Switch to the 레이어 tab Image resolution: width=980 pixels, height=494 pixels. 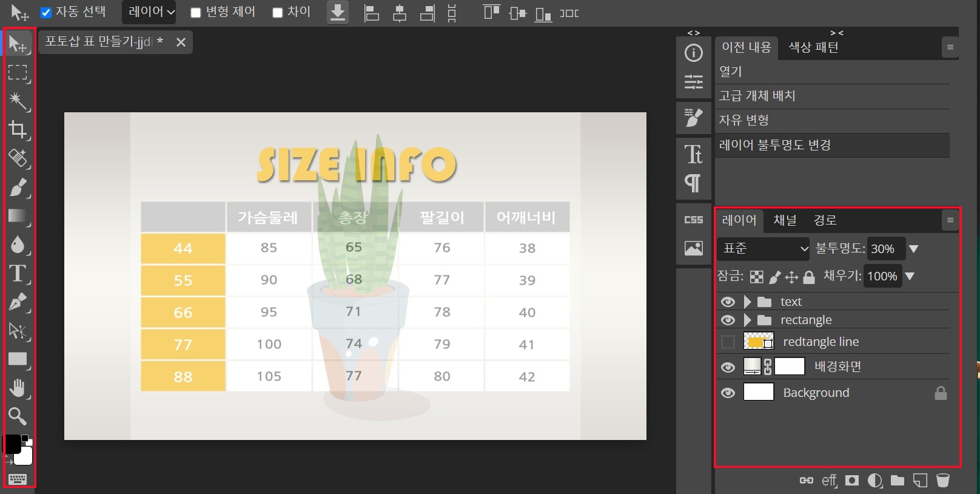(x=739, y=220)
